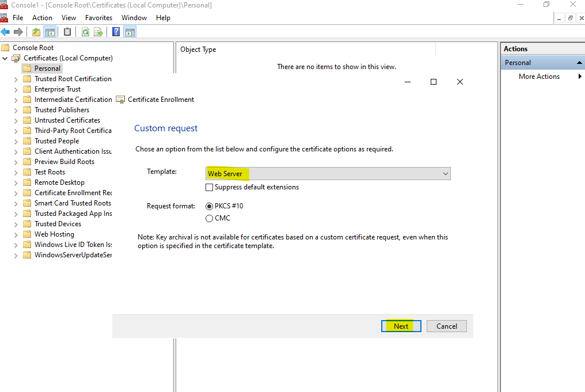This screenshot has width=585, height=392.
Task: Collapse the Certificates (Local Computer) node
Action: [5, 58]
